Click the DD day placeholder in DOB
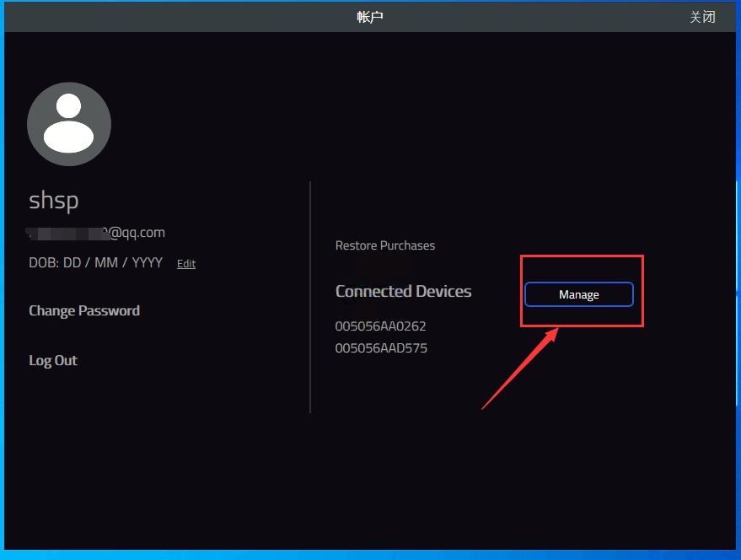Image resolution: width=741 pixels, height=560 pixels. [x=72, y=263]
